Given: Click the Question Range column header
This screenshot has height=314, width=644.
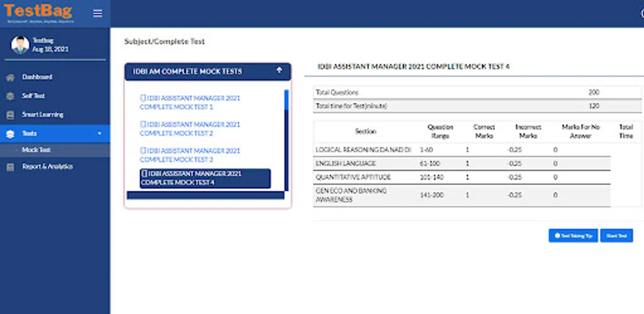Looking at the screenshot, I should click(440, 131).
